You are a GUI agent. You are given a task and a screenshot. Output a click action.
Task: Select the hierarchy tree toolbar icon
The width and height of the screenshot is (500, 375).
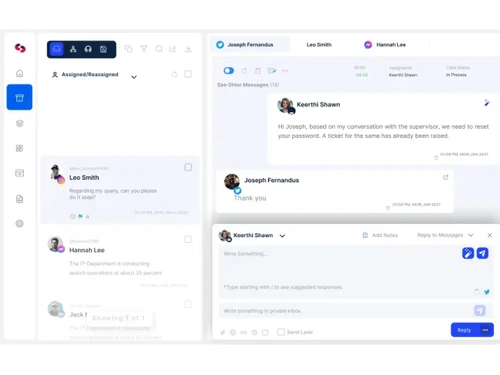tap(73, 49)
